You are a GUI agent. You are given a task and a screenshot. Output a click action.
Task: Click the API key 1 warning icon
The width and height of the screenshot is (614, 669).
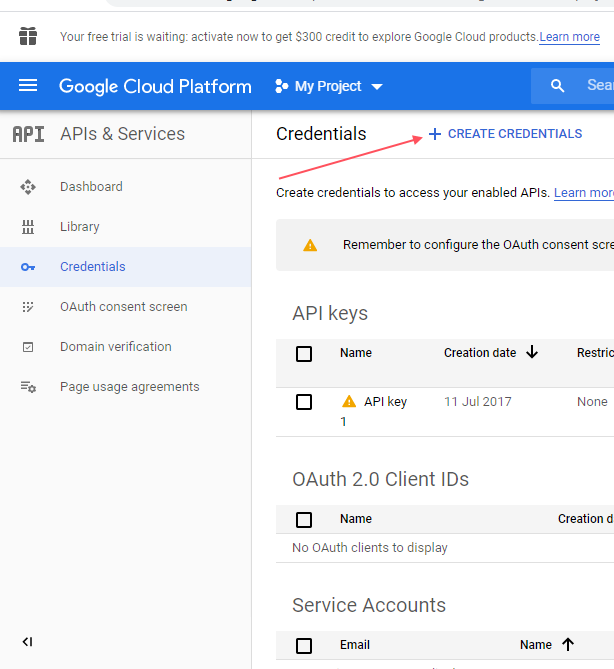coord(349,401)
